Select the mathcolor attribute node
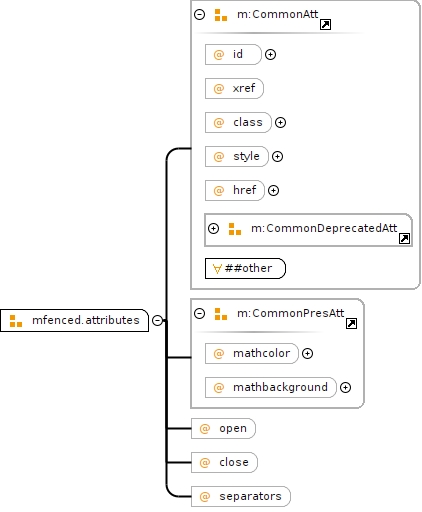Viewport: 422px width, 512px height. (x=252, y=353)
